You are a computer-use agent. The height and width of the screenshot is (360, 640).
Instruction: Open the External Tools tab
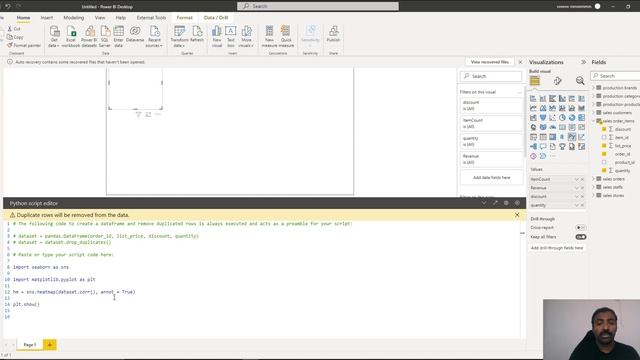pos(151,18)
